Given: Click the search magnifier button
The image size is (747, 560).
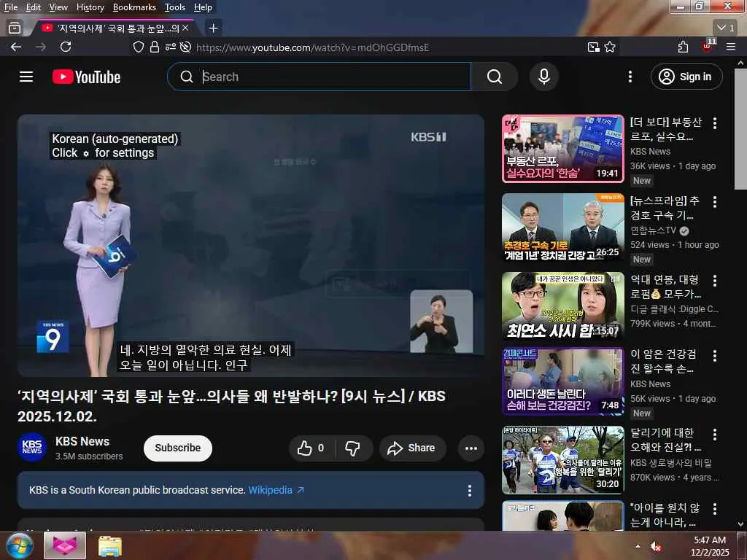Looking at the screenshot, I should pos(494,77).
